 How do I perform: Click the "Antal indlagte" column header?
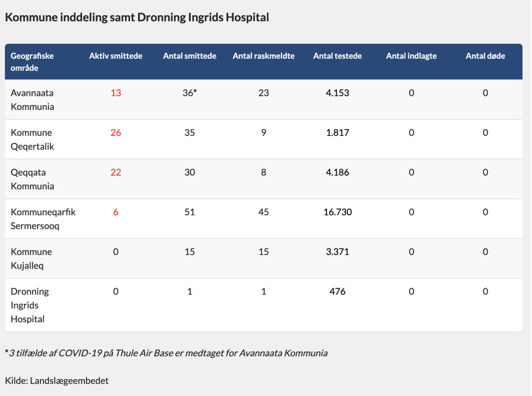click(411, 56)
